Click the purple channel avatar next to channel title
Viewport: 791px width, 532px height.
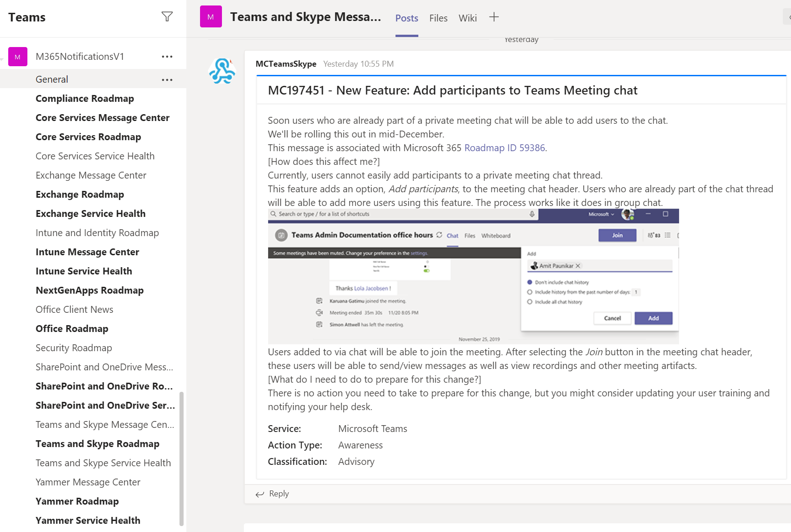(x=211, y=16)
